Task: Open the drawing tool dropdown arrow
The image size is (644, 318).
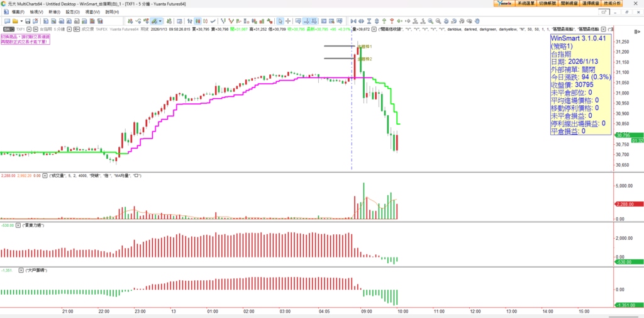Action: point(160,21)
